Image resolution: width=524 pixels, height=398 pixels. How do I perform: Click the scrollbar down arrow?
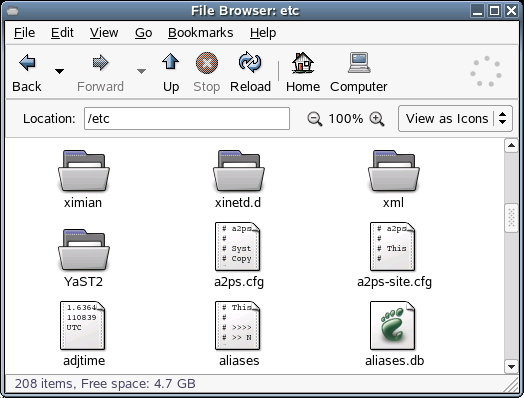click(511, 367)
